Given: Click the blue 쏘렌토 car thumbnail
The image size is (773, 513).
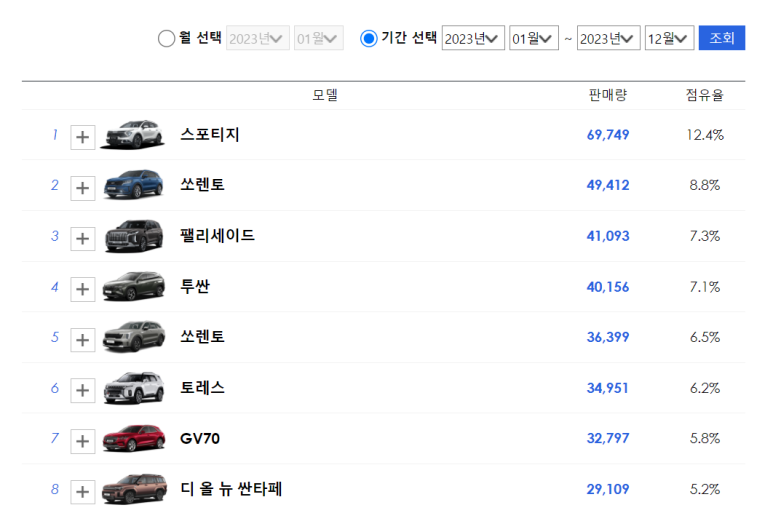Looking at the screenshot, I should [x=133, y=185].
